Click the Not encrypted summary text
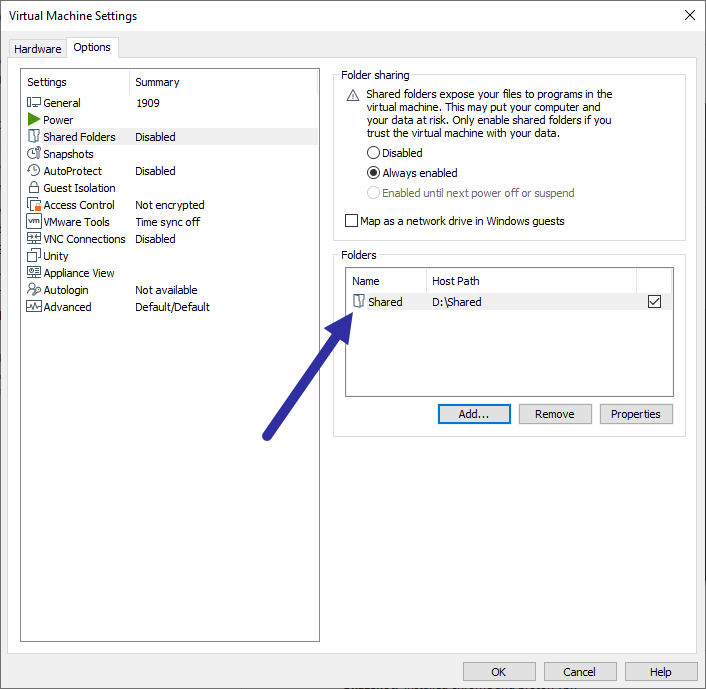706x689 pixels. pyautogui.click(x=170, y=205)
